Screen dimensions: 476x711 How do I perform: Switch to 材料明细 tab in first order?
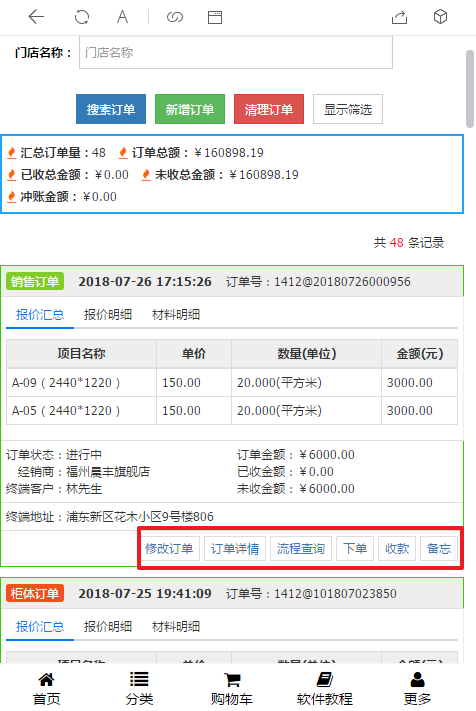click(176, 315)
